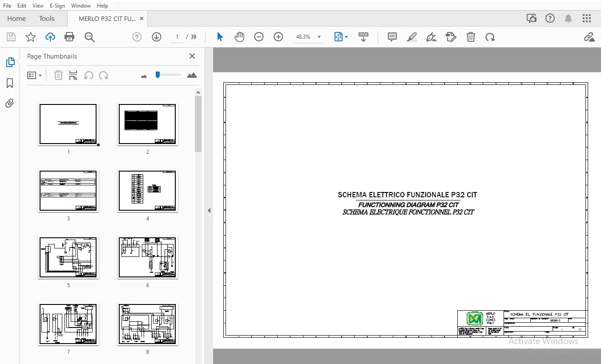The width and height of the screenshot is (601, 364).
Task: Rotate thumbnail counterclockwise
Action: pos(89,76)
